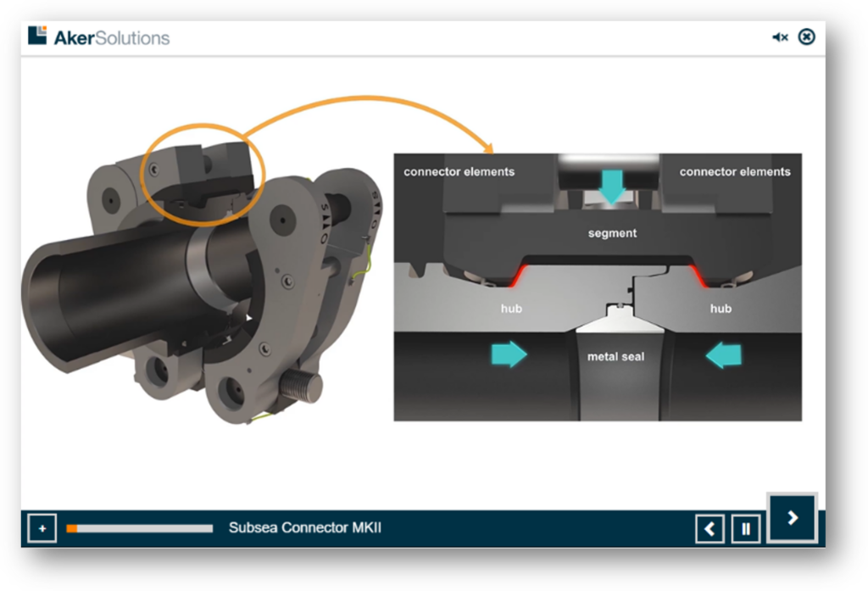868x591 pixels.
Task: Select the segment label in cross-section
Action: [x=612, y=233]
